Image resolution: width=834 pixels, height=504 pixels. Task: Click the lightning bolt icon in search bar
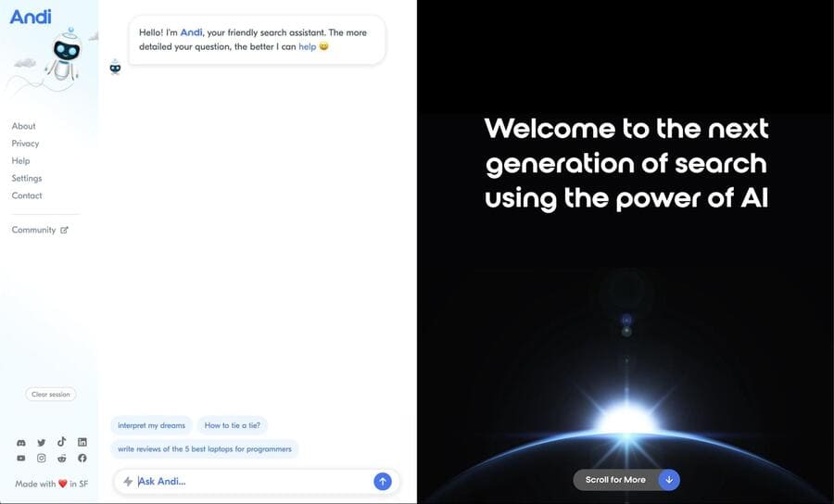tap(128, 482)
